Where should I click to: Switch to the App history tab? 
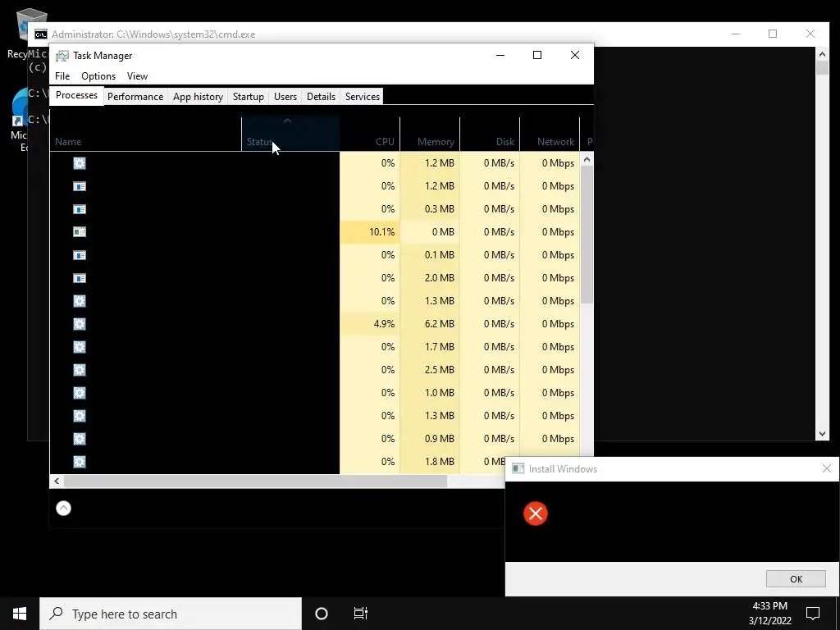coord(198,97)
